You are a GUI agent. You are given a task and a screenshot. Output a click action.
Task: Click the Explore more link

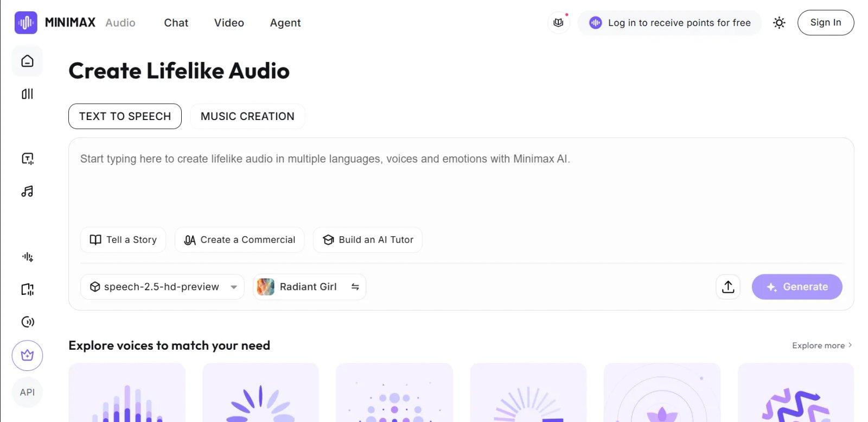pyautogui.click(x=822, y=345)
